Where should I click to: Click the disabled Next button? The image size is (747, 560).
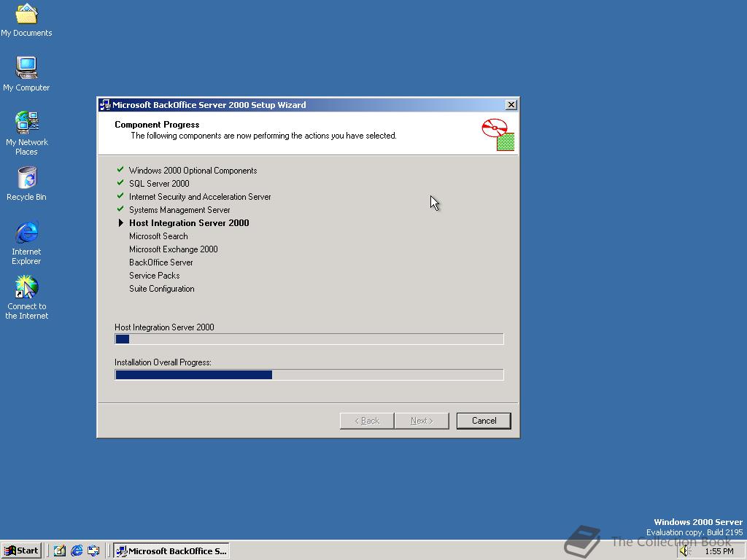pos(422,421)
